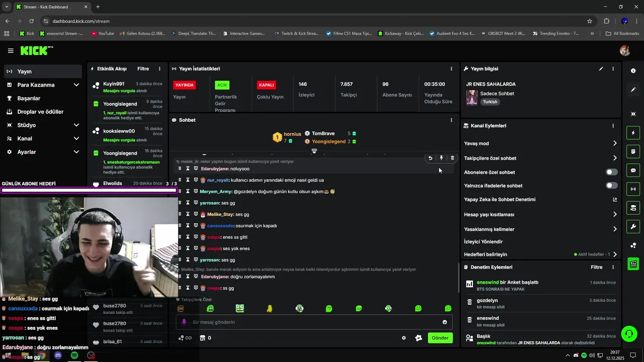This screenshot has height=362, width=644.
Task: Click the lightning bolt widget icon
Action: click(633, 133)
